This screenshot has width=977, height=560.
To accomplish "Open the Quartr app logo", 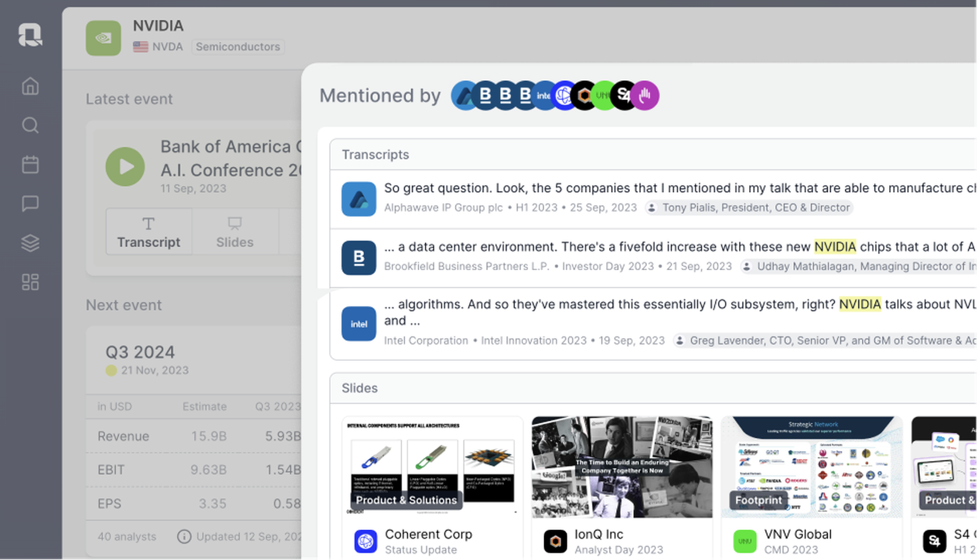I will coord(30,35).
